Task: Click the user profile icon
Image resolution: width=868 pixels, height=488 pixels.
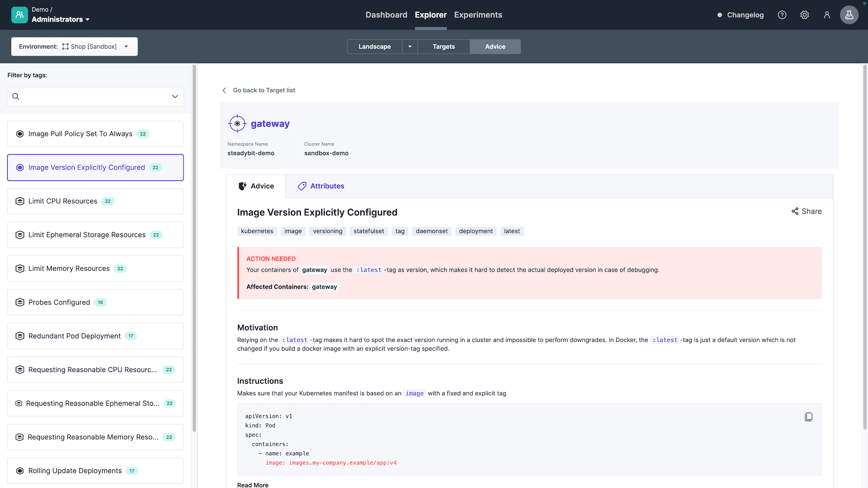Action: [x=826, y=15]
